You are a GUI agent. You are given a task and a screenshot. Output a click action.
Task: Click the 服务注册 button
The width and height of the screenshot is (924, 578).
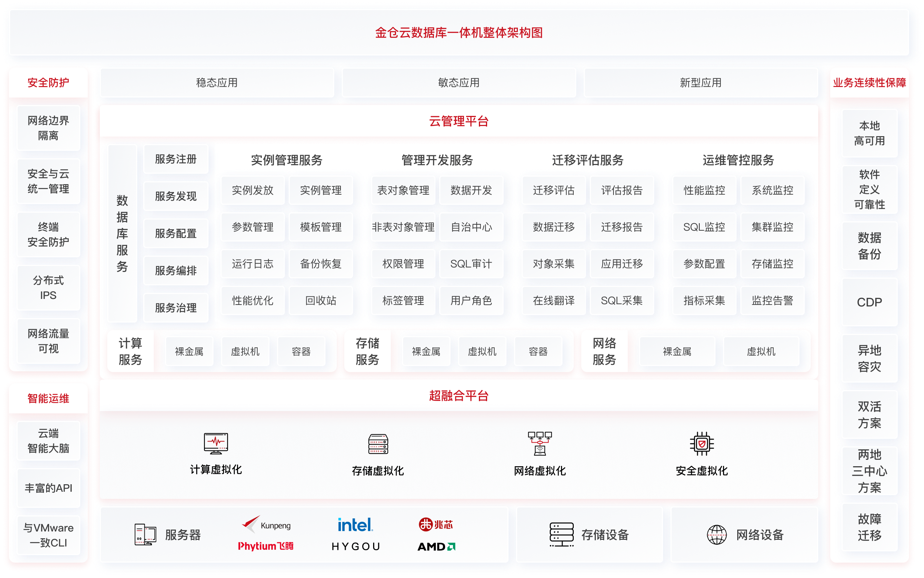pos(176,159)
